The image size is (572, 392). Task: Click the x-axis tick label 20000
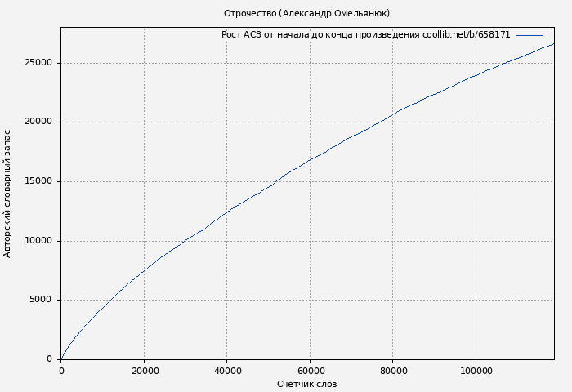[x=144, y=371]
